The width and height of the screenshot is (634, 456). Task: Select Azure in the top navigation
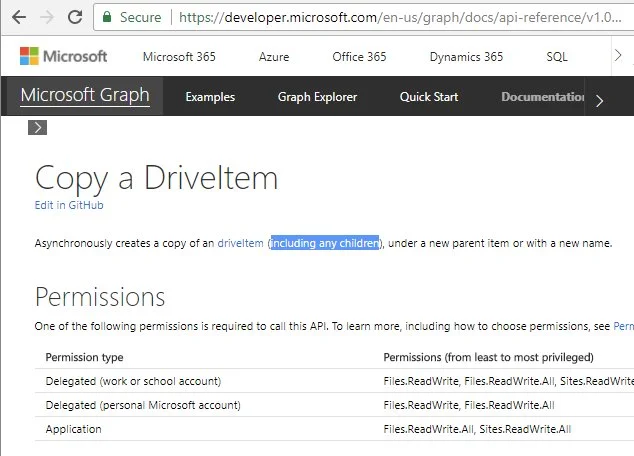[x=274, y=57]
